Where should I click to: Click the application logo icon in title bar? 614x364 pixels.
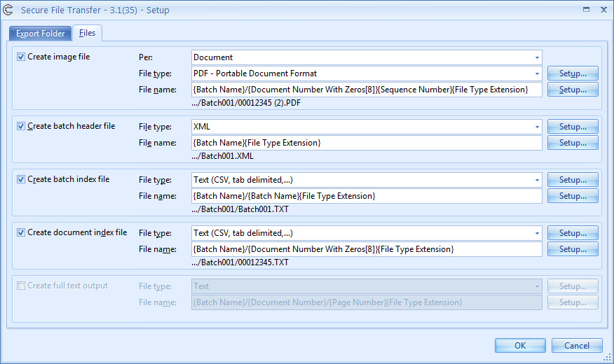[10, 10]
